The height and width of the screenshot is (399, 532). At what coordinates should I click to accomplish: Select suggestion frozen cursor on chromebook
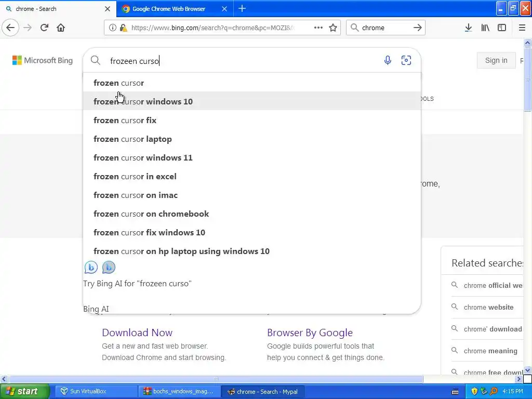point(252,214)
